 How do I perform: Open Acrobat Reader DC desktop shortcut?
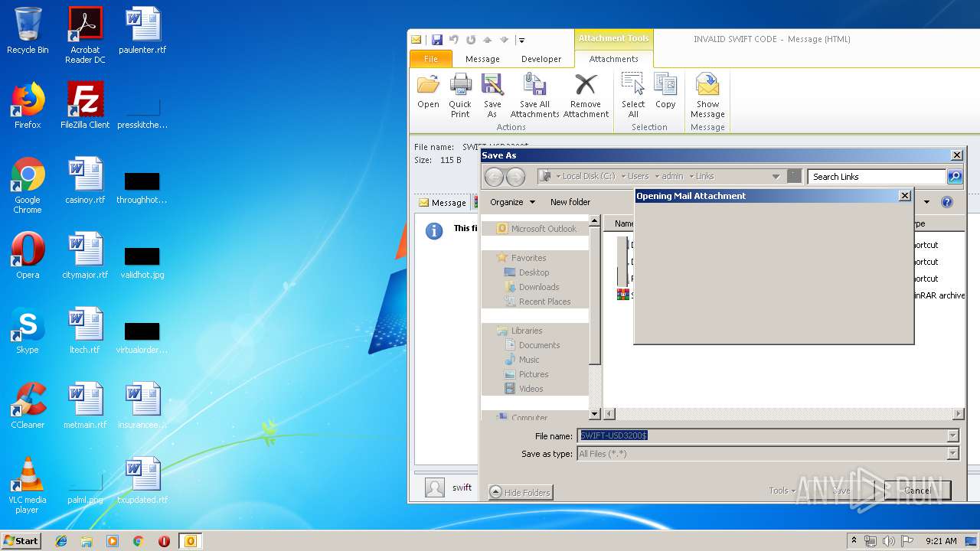click(x=85, y=35)
